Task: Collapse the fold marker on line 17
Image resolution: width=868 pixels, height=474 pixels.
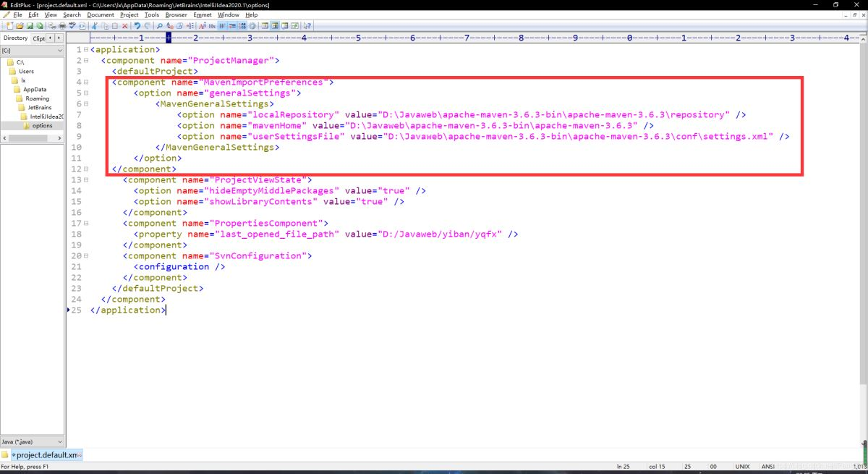Action: 86,224
